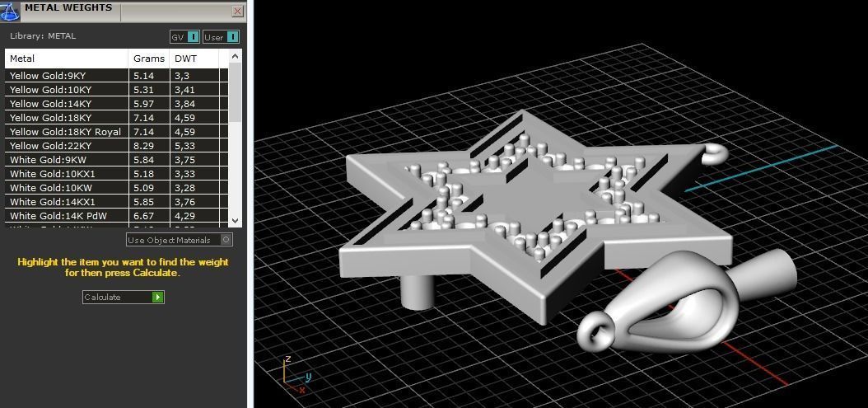Viewport: 868px width, 408px height.
Task: Click the DWT column header
Action: pos(194,59)
